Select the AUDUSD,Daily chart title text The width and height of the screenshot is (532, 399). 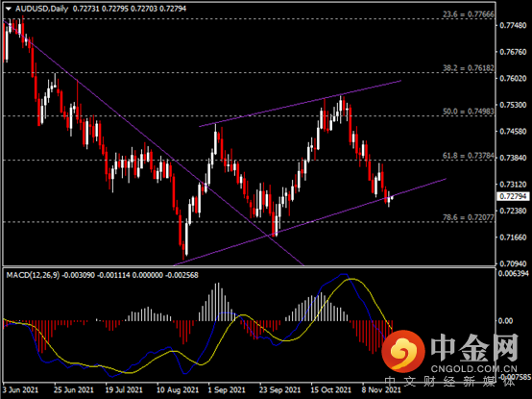click(42, 9)
